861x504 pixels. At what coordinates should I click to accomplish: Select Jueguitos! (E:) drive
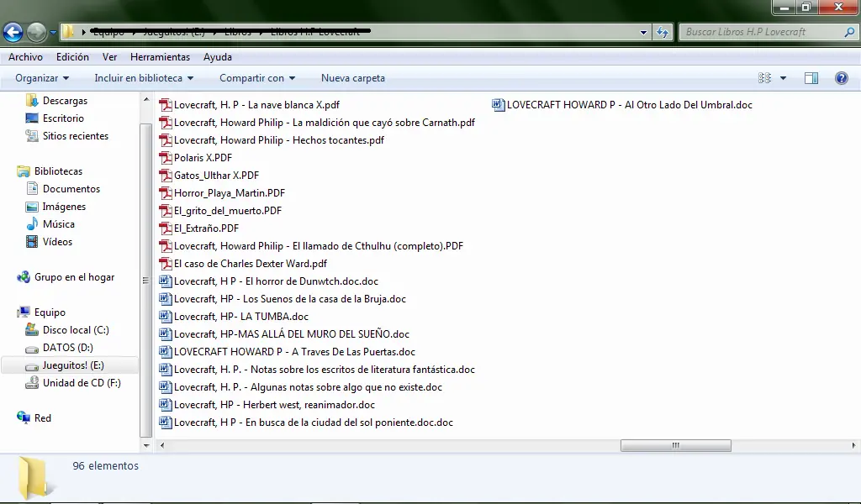[73, 365]
